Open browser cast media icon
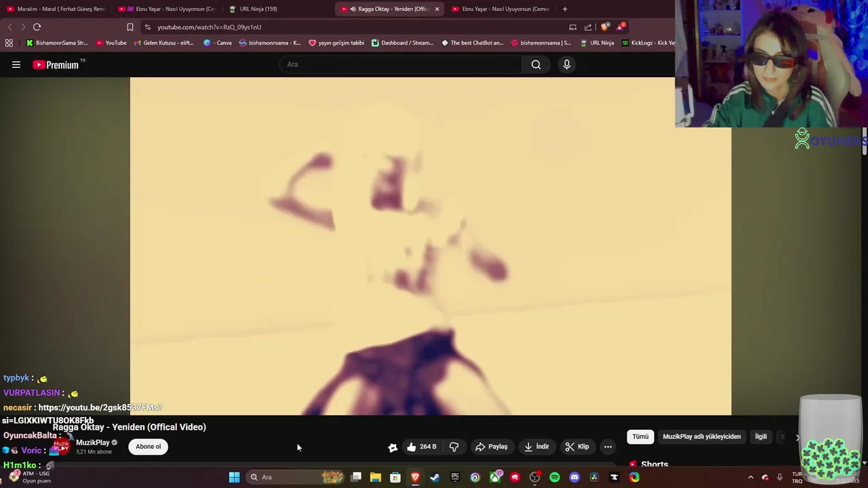Image resolution: width=868 pixels, height=488 pixels. tap(573, 27)
